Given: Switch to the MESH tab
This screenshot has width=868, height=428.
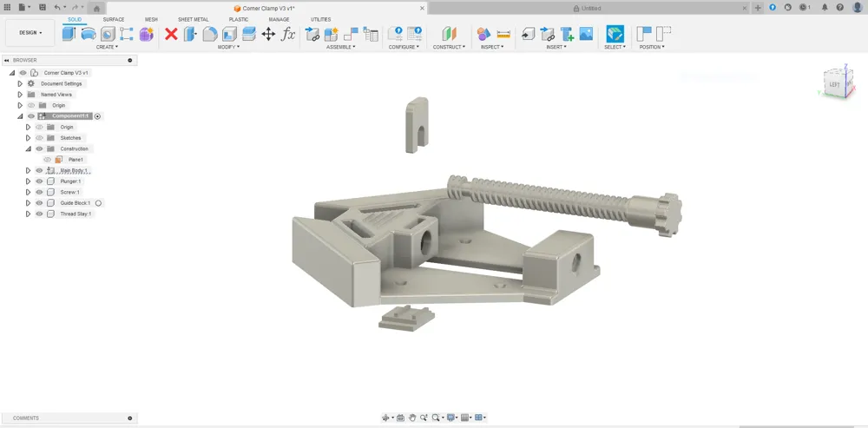Looking at the screenshot, I should pyautogui.click(x=151, y=19).
